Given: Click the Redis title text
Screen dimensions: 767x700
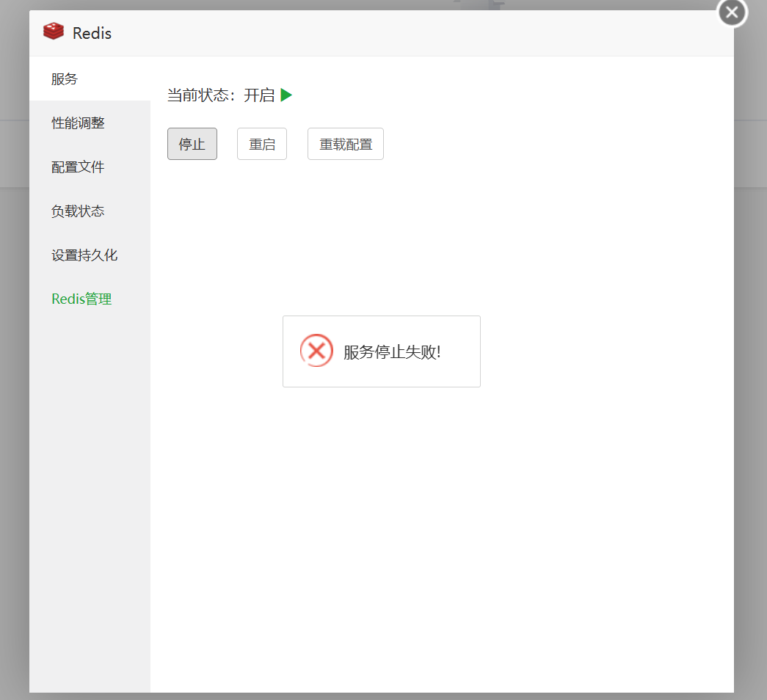Looking at the screenshot, I should pyautogui.click(x=92, y=33).
